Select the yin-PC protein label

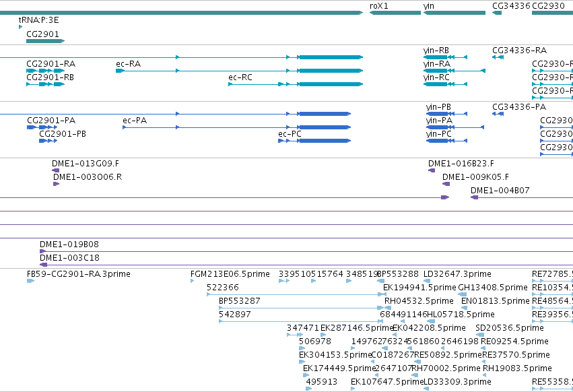coord(439,134)
